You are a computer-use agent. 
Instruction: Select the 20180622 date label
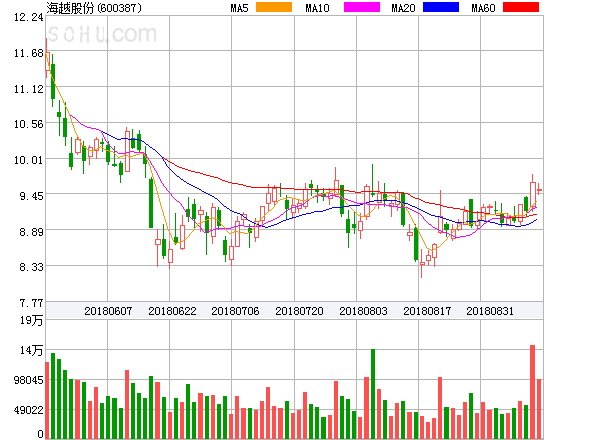click(172, 311)
